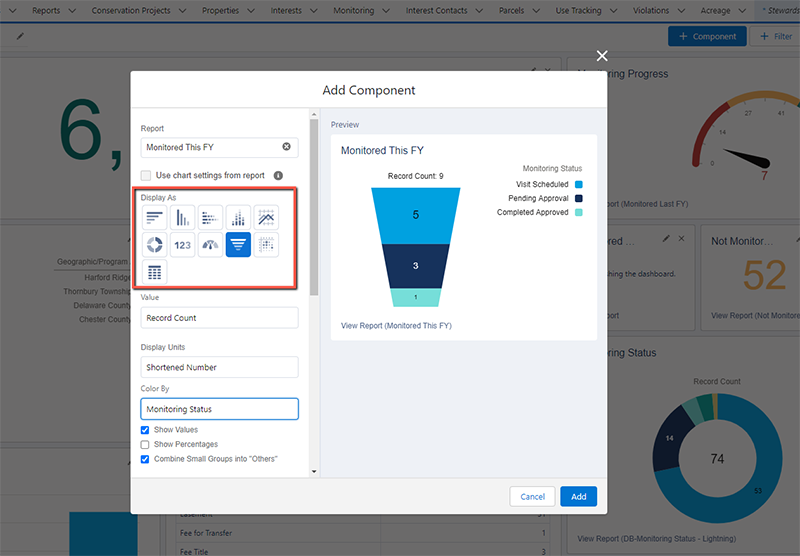Open View Report (Not Monitored) link
Image resolution: width=800 pixels, height=556 pixels.
[755, 316]
